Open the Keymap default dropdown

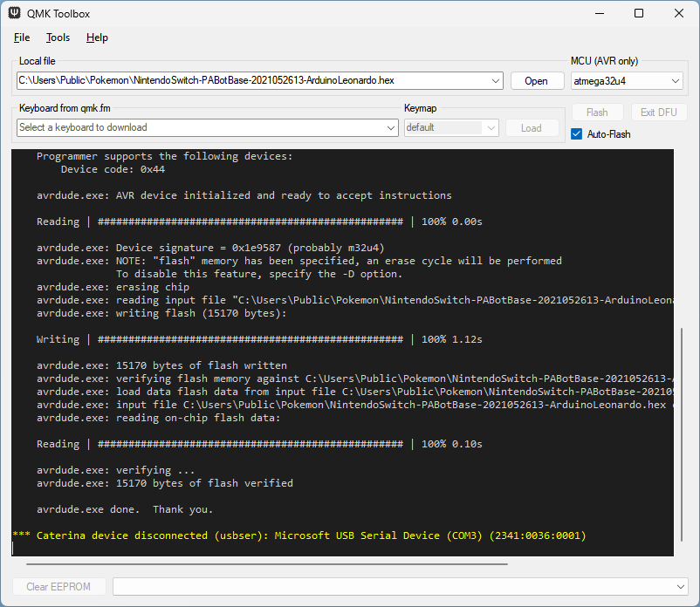[x=491, y=127]
